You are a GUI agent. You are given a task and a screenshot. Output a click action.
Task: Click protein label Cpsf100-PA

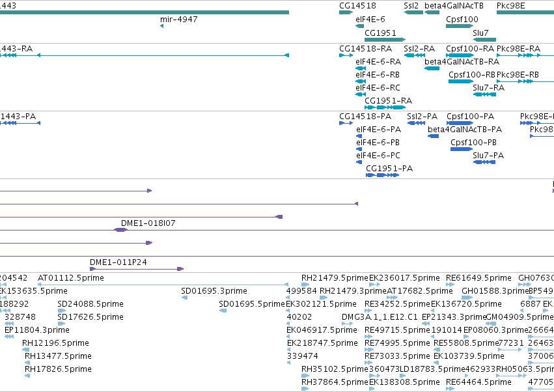point(471,117)
